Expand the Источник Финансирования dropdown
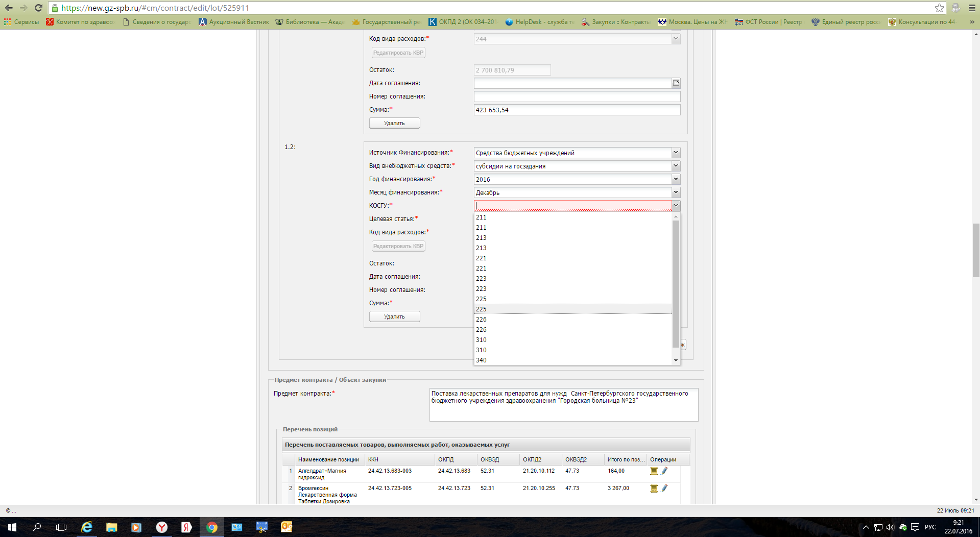Screen dimensions: 980x537 click(675, 153)
